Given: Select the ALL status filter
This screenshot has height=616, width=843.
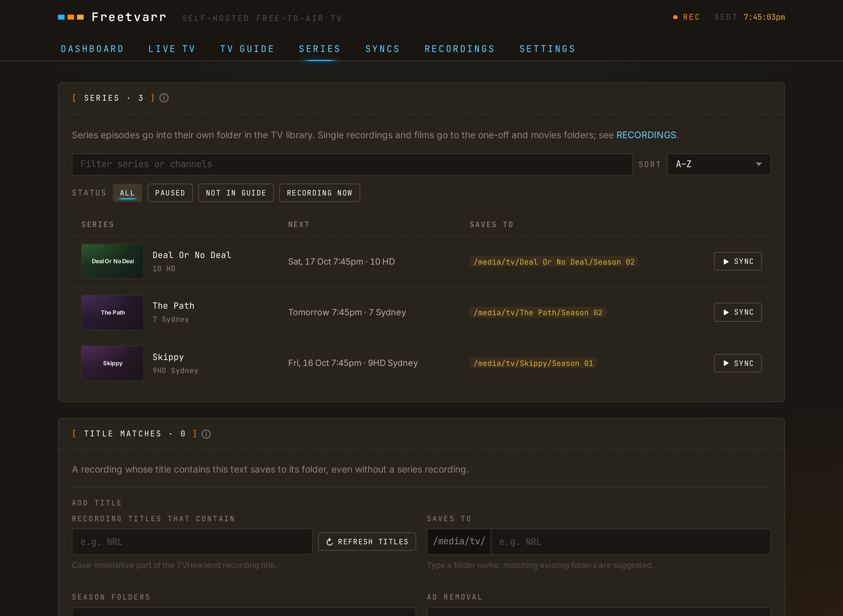Looking at the screenshot, I should (x=127, y=193).
